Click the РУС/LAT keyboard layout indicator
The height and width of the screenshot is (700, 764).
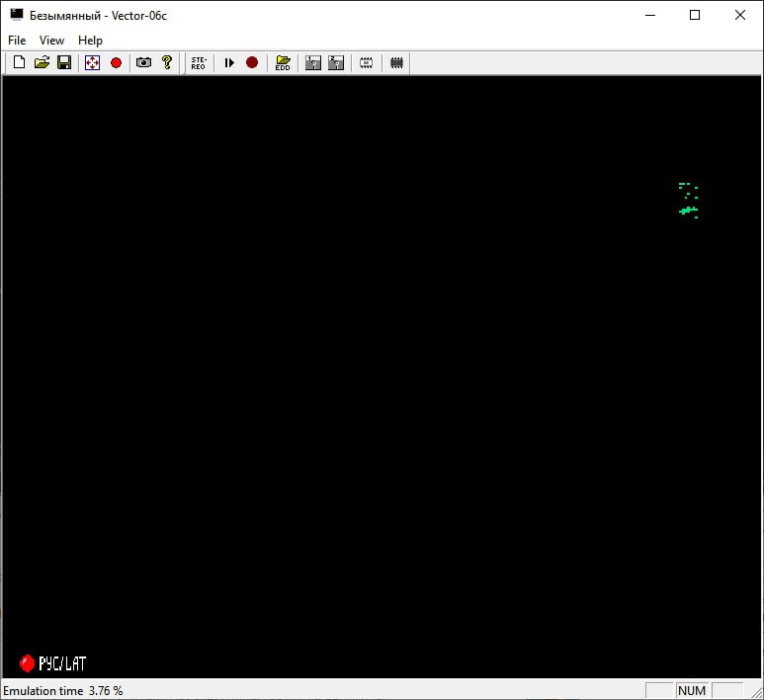point(53,662)
